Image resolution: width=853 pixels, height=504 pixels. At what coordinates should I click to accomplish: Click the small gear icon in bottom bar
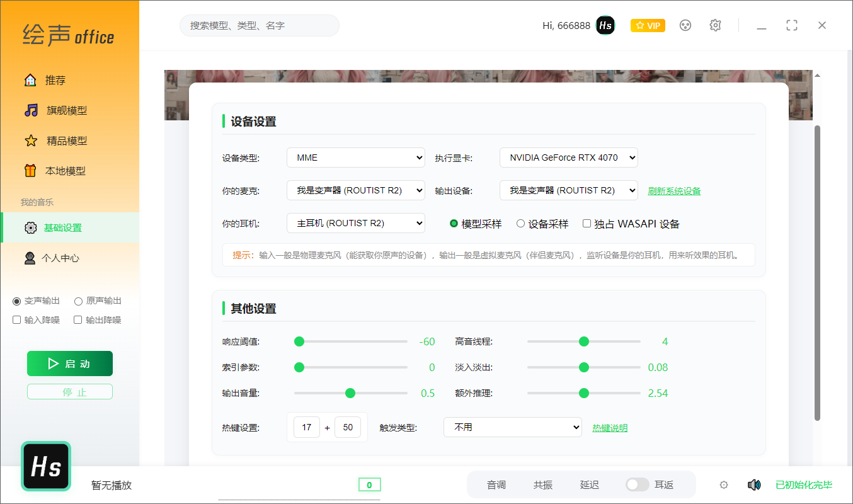(724, 484)
